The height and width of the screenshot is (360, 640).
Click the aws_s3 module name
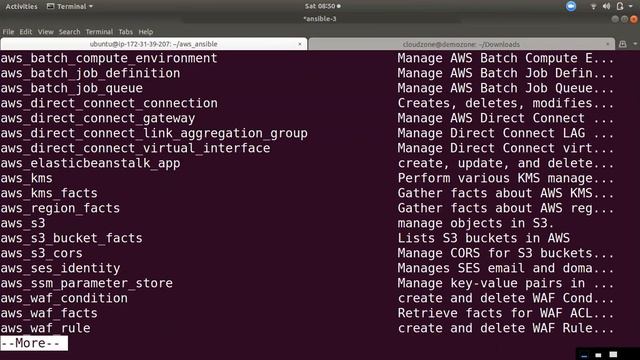tap(23, 223)
